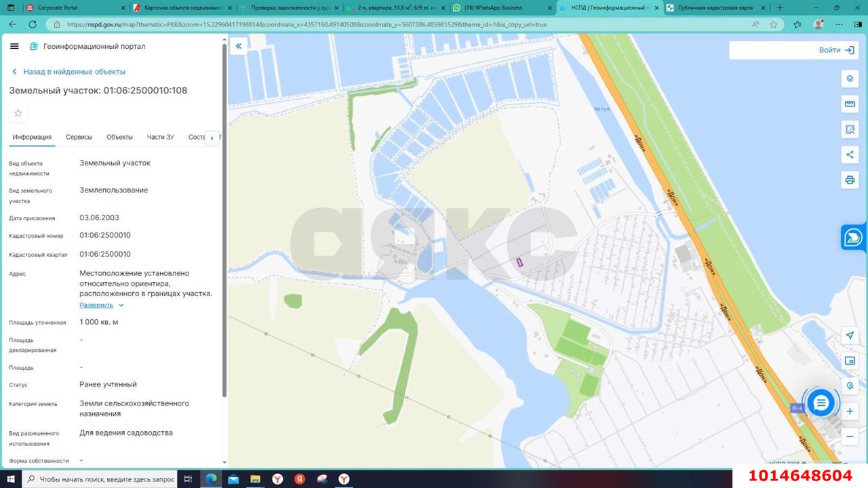868x488 pixels.
Task: Collapse the side panel with double chevron
Action: 238,46
